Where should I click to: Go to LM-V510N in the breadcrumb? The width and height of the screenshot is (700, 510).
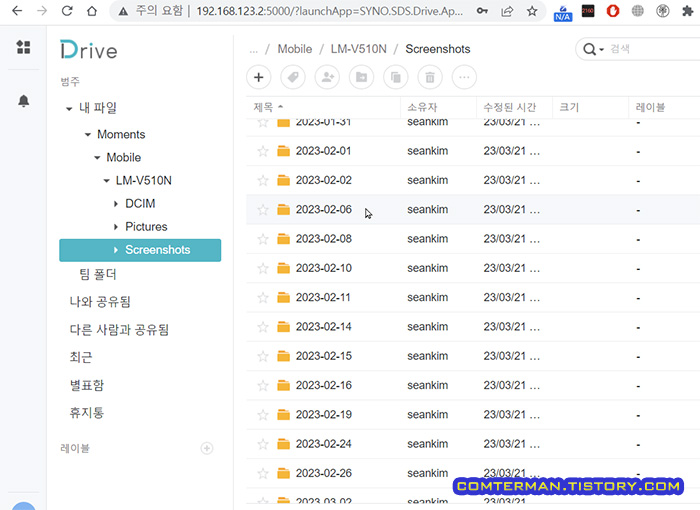click(x=358, y=49)
